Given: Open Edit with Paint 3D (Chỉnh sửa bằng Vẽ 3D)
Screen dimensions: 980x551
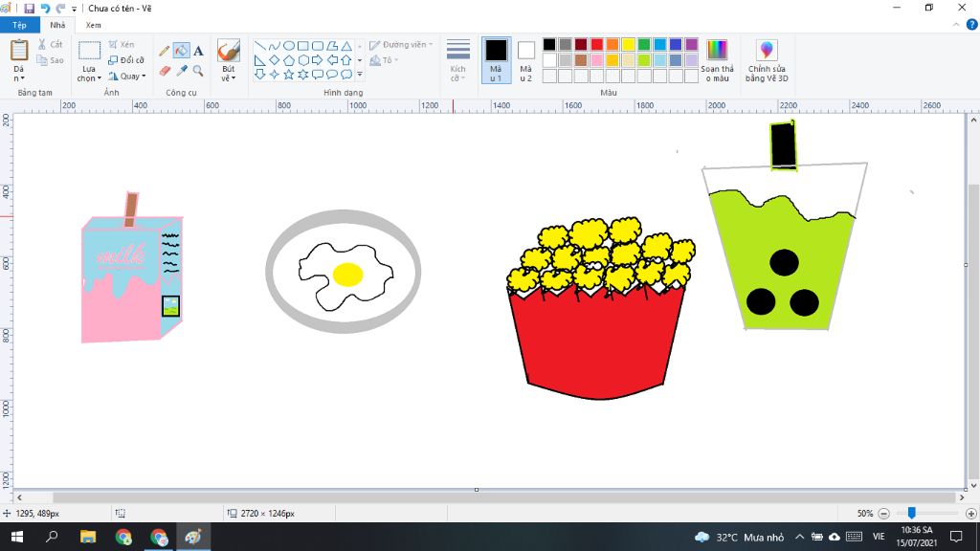Looking at the screenshot, I should 767,61.
